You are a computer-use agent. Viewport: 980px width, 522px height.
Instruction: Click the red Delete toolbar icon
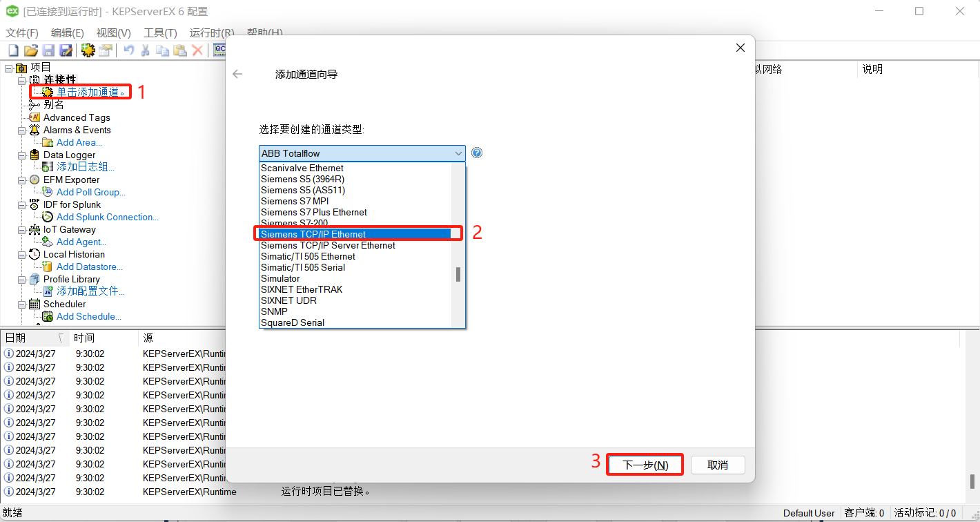tap(197, 50)
